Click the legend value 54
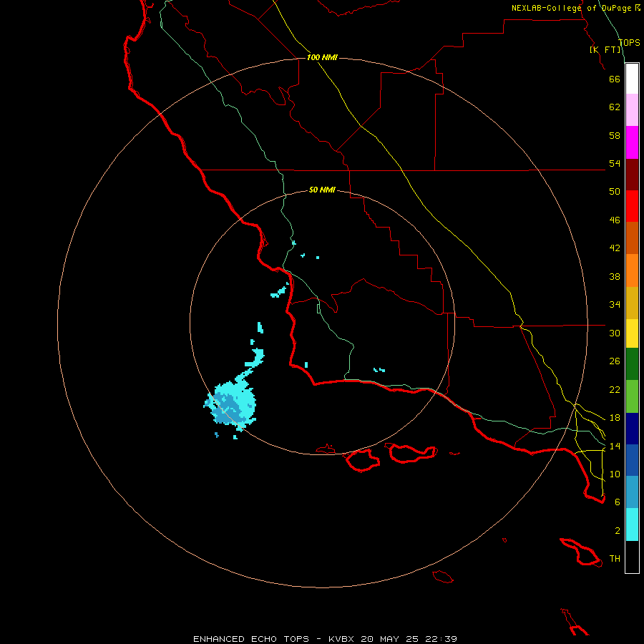The height and width of the screenshot is (644, 644). click(x=615, y=163)
